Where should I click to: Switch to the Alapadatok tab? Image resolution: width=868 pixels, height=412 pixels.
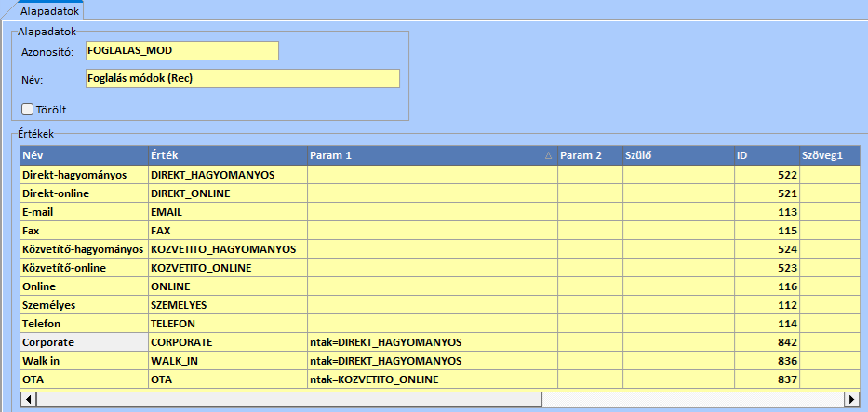coord(43,10)
